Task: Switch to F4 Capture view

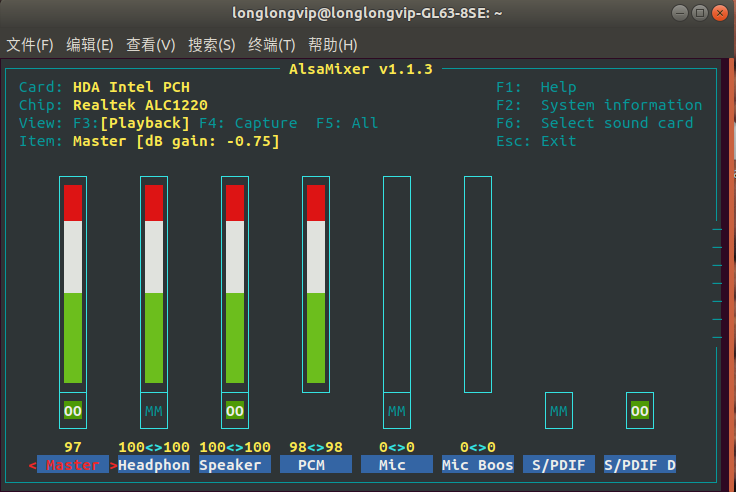Action: (248, 123)
